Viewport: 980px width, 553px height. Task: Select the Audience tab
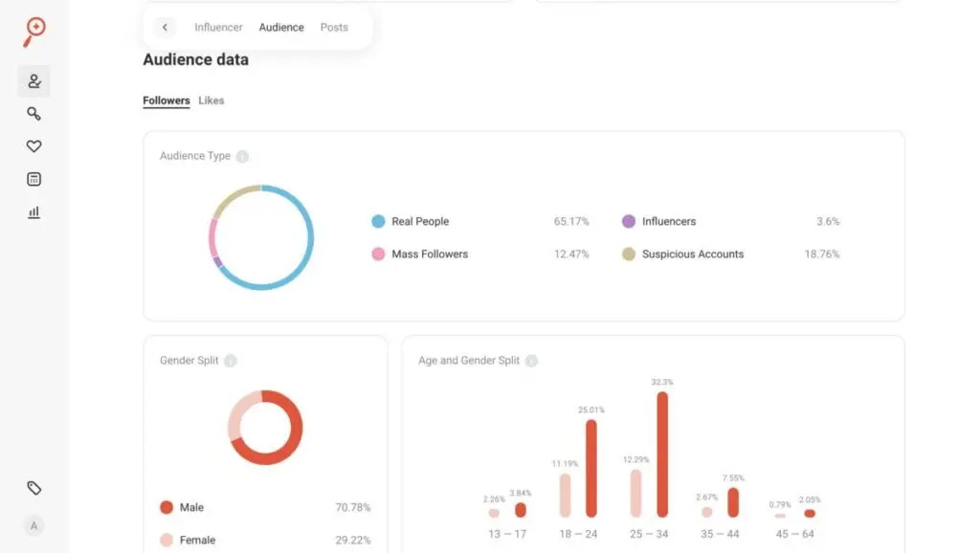click(x=281, y=28)
